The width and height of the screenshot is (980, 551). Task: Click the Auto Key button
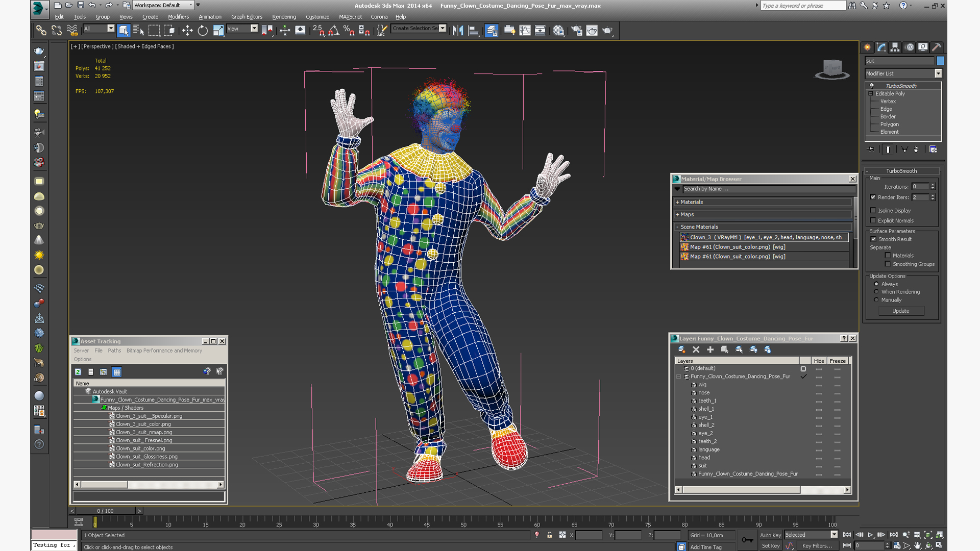pyautogui.click(x=770, y=535)
